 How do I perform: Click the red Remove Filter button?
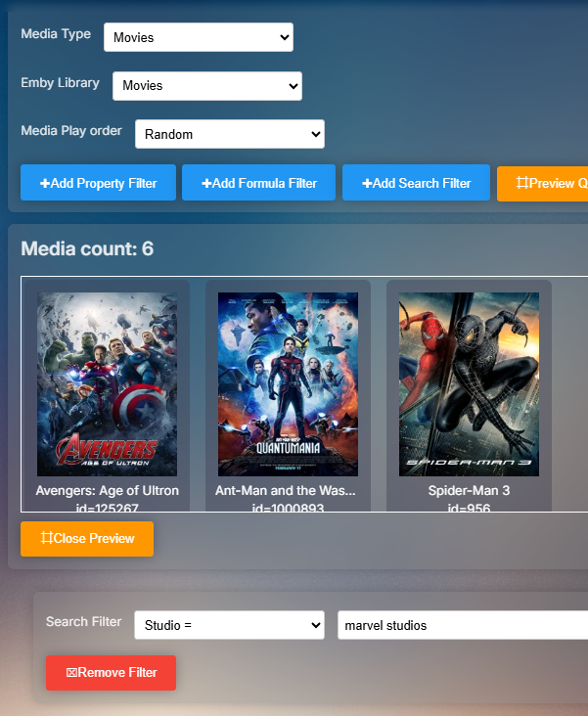[111, 673]
